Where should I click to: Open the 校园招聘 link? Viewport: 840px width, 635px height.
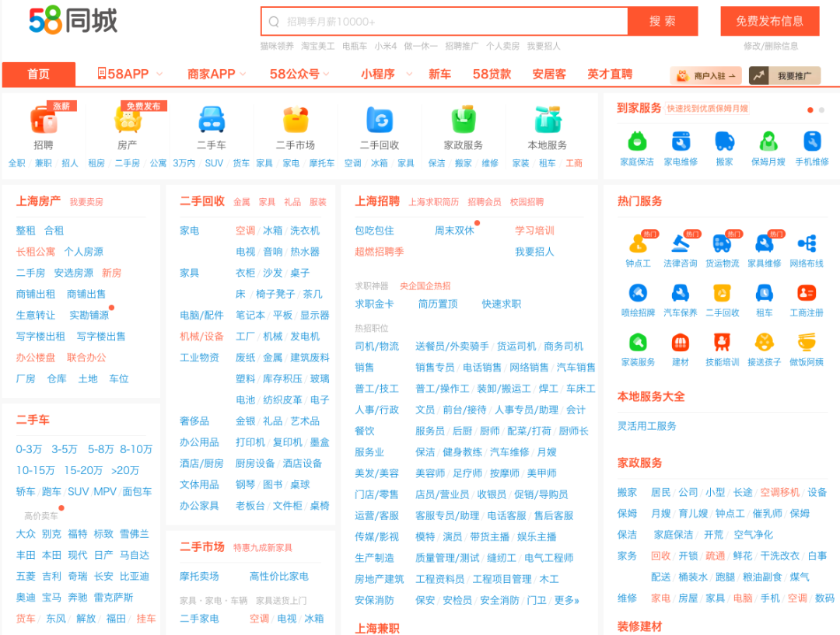point(527,202)
